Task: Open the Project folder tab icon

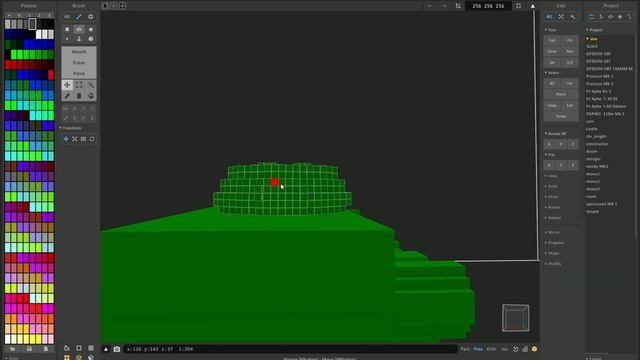Action: coord(591,17)
